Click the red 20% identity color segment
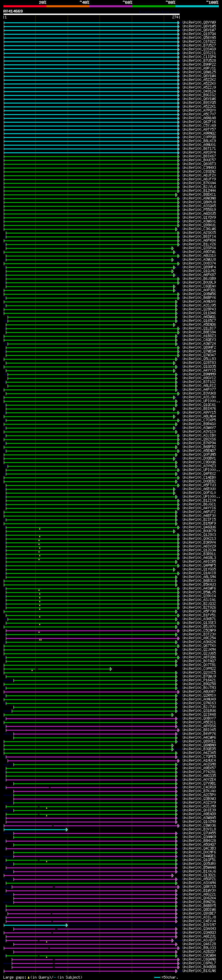 coord(25,6)
